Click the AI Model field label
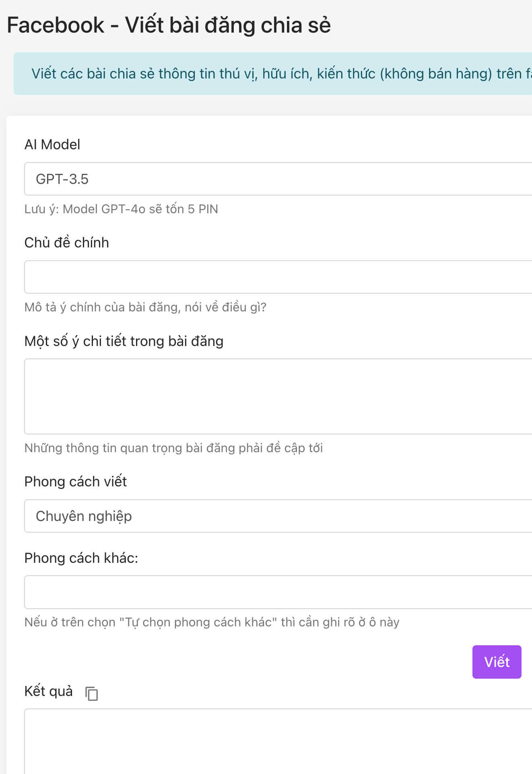Screen dimensions: 532x774 coord(52,144)
